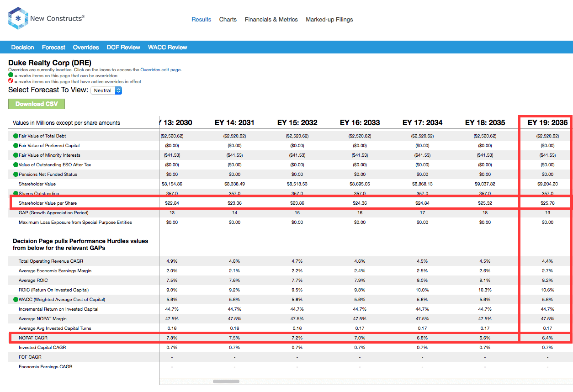Click the $24.84 value per share cell
The width and height of the screenshot is (573, 392).
tap(422, 203)
